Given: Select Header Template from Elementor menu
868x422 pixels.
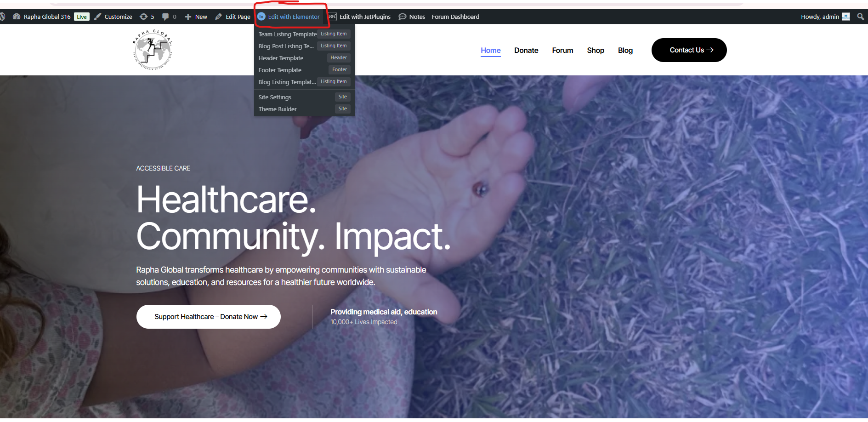Looking at the screenshot, I should pyautogui.click(x=281, y=58).
